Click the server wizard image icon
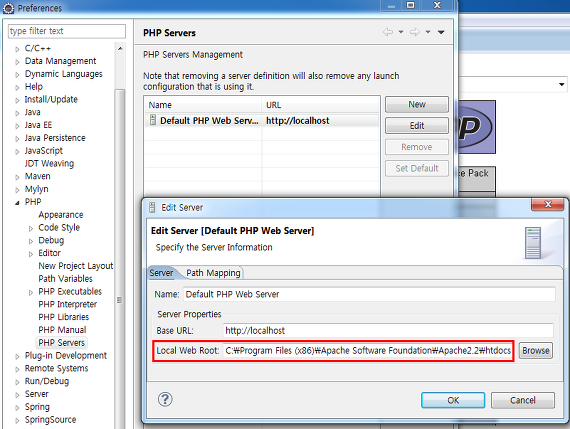 click(x=533, y=242)
